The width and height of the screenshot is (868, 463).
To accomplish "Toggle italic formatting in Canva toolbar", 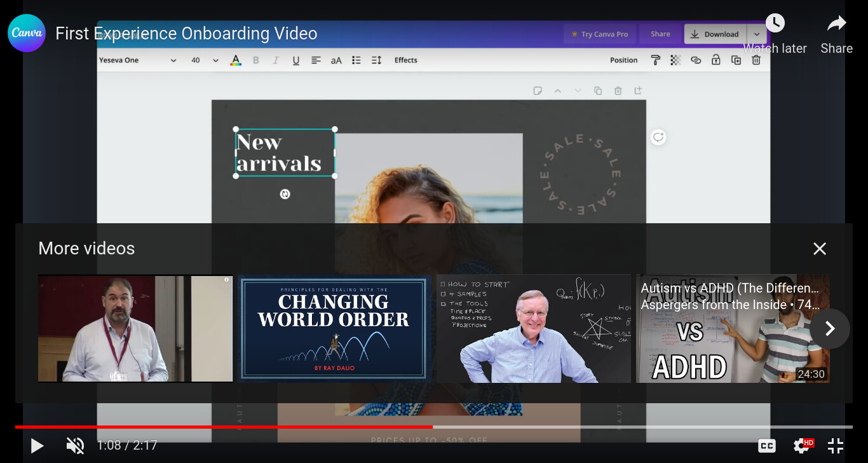I will click(276, 60).
